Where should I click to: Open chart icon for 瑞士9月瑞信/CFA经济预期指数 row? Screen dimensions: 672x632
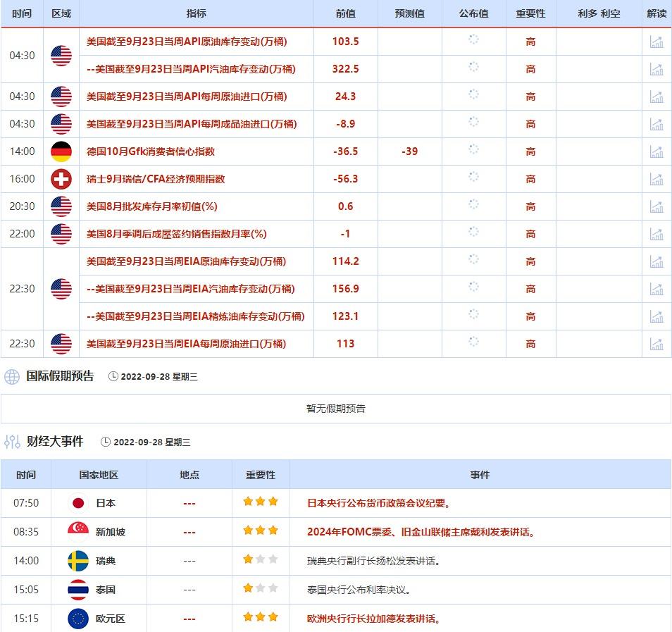[x=656, y=179]
